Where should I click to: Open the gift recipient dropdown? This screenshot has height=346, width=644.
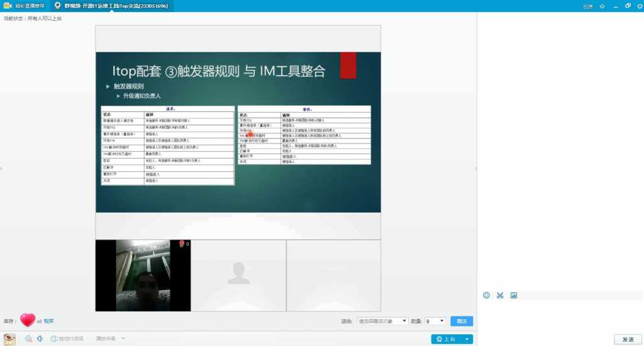[x=382, y=321]
